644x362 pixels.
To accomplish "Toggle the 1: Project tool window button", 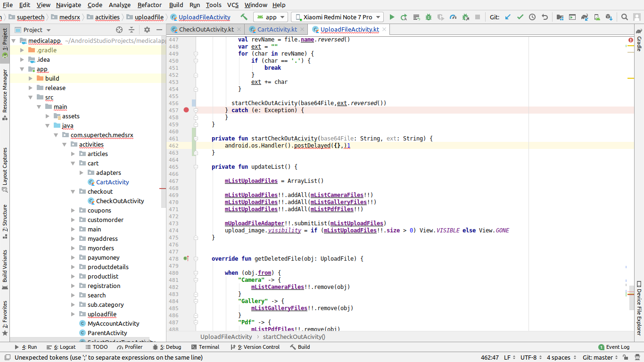I will [x=5, y=42].
